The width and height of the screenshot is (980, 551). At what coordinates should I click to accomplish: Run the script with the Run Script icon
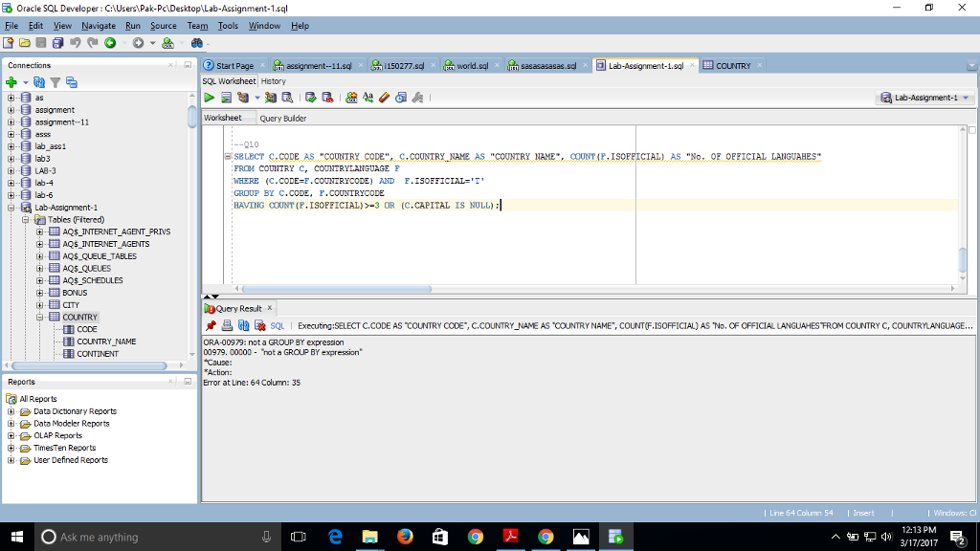pyautogui.click(x=226, y=97)
